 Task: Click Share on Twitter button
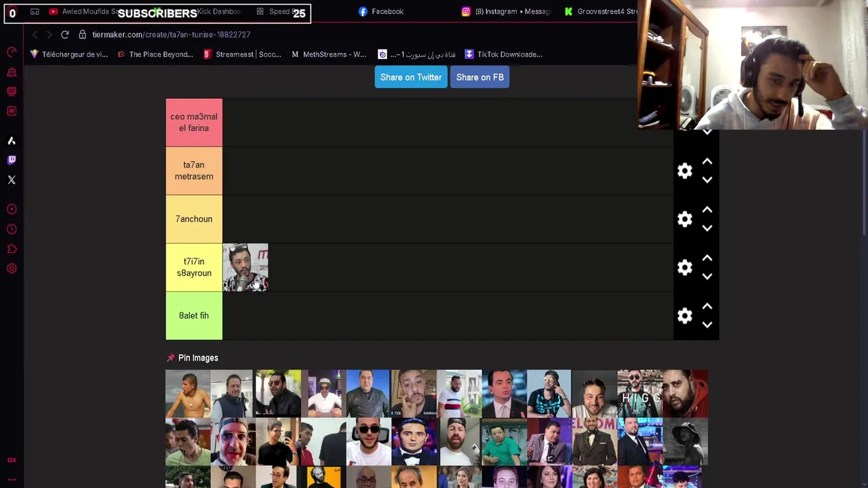coord(411,77)
